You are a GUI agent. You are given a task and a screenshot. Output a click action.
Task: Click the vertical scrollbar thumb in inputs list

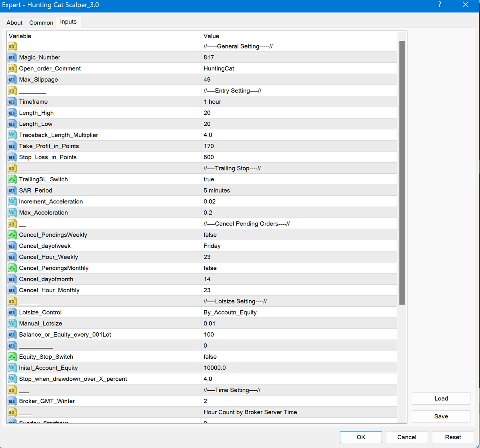pyautogui.click(x=402, y=172)
